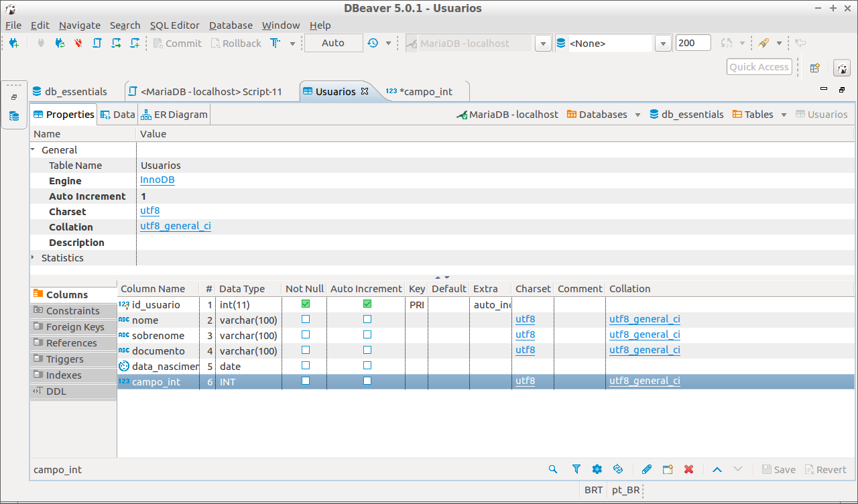Open the Databases breadcrumb dropdown arrow
858x504 pixels.
pos(637,115)
